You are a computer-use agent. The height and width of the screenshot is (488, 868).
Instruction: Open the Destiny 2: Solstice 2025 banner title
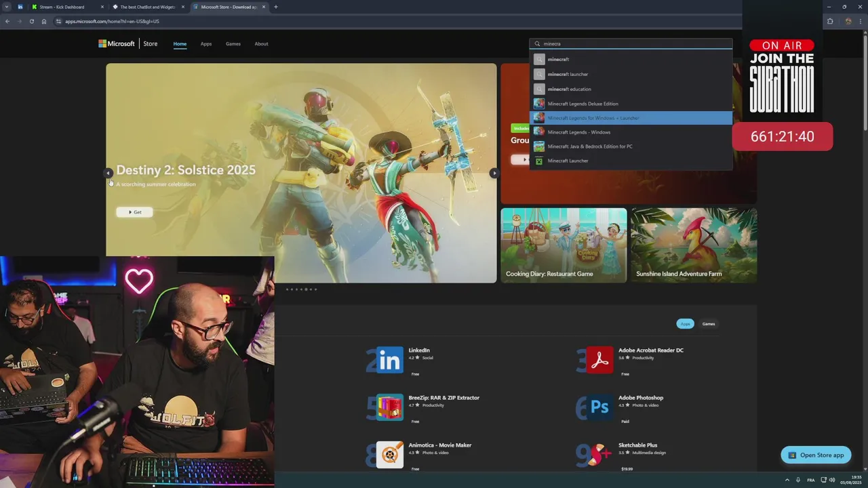point(186,170)
